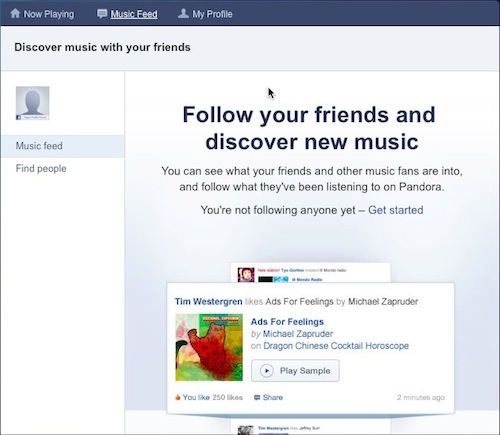Open the Now Playing tab
The image size is (500, 435).
tap(42, 14)
